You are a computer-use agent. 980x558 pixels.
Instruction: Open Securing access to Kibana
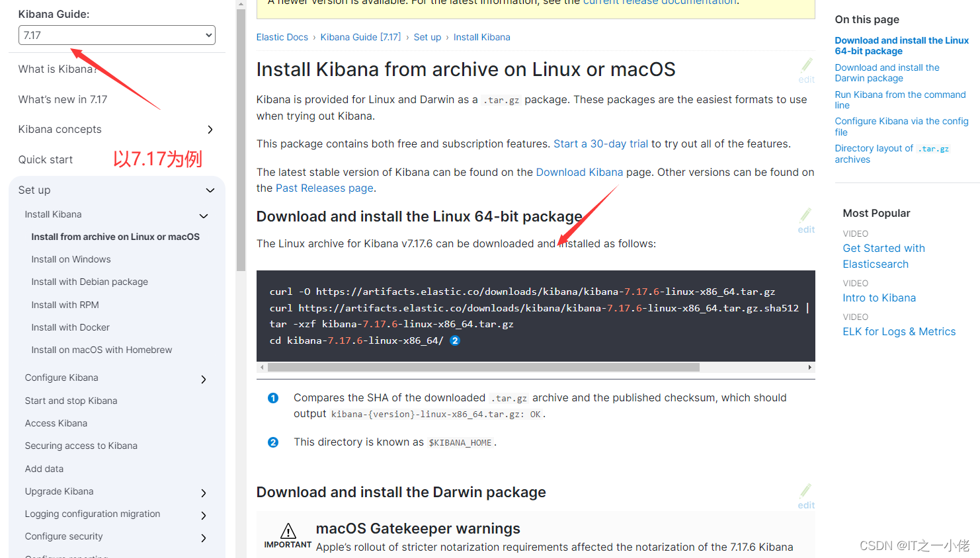pyautogui.click(x=81, y=446)
